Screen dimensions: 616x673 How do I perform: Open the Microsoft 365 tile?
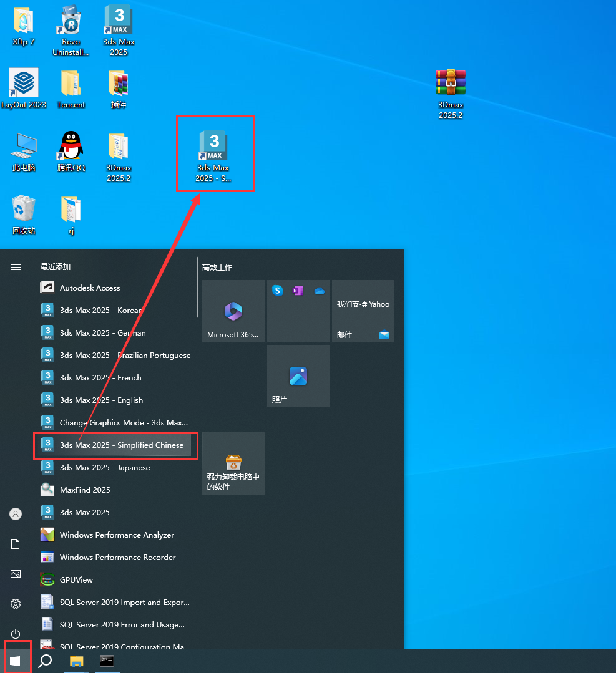point(233,311)
